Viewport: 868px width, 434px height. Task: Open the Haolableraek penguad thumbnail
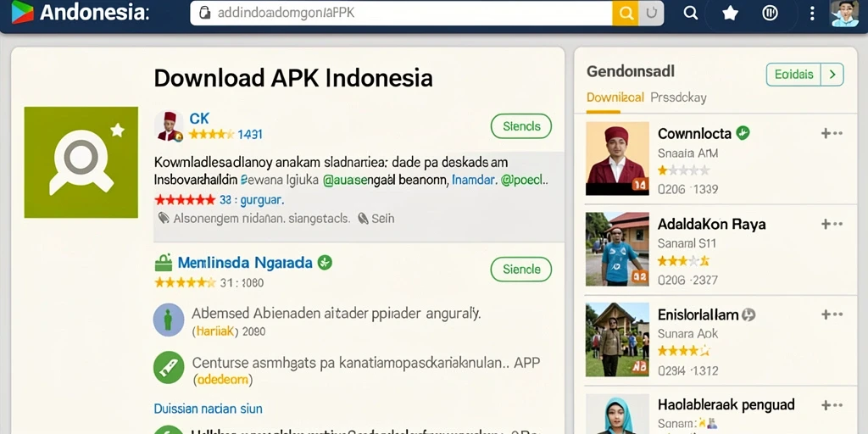point(617,414)
